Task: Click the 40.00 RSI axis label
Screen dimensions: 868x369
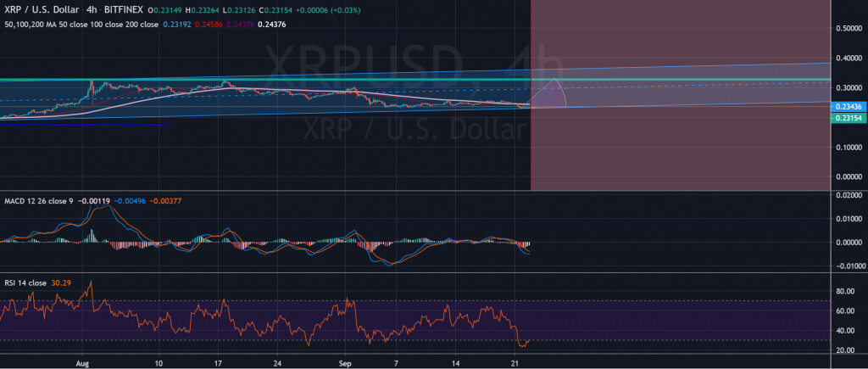Action: 847,332
